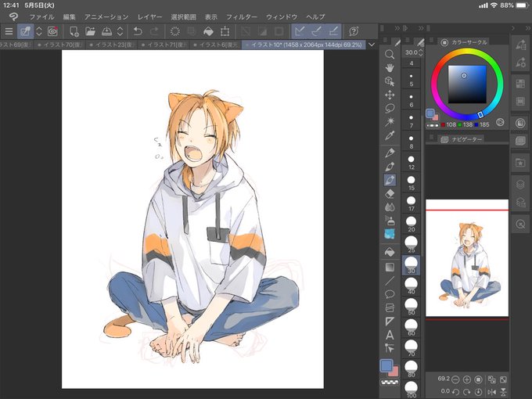Screen dimensions: 532x399
Task: Select the highlighted Brush tool
Action: click(390, 180)
